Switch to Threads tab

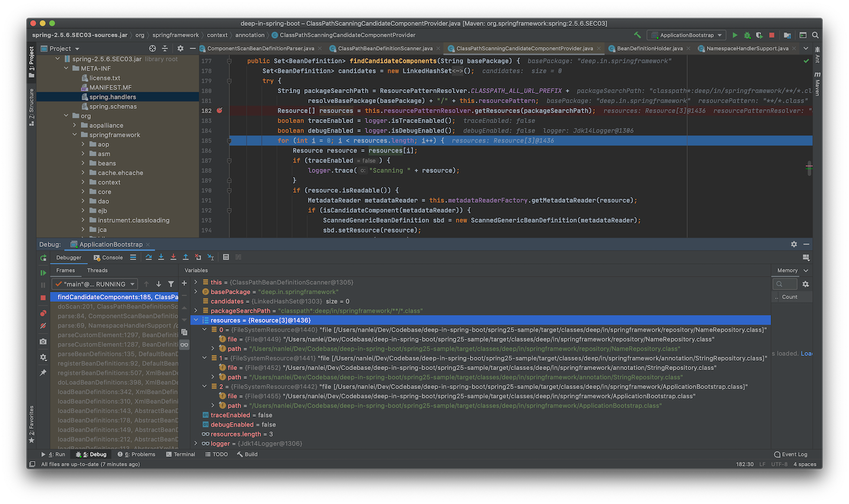(x=97, y=271)
